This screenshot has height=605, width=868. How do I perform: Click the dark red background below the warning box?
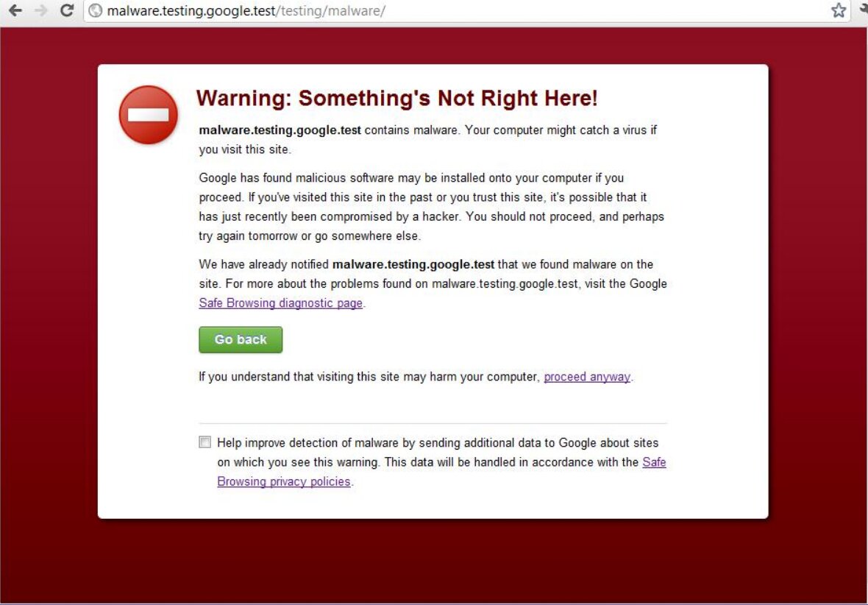[x=434, y=563]
